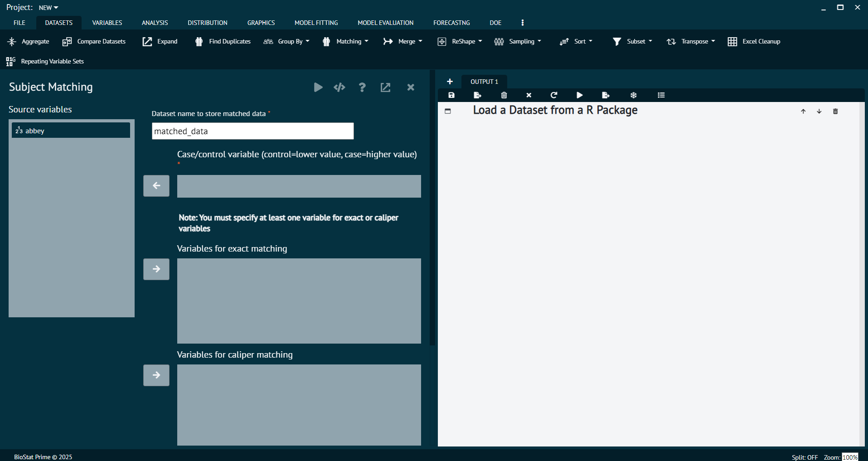Open the Find Duplicates tool
The image size is (868, 461).
(x=223, y=41)
